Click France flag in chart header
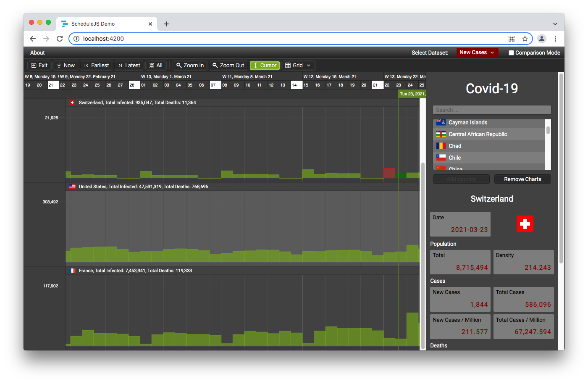Screen dimensions: 588x384 point(72,271)
